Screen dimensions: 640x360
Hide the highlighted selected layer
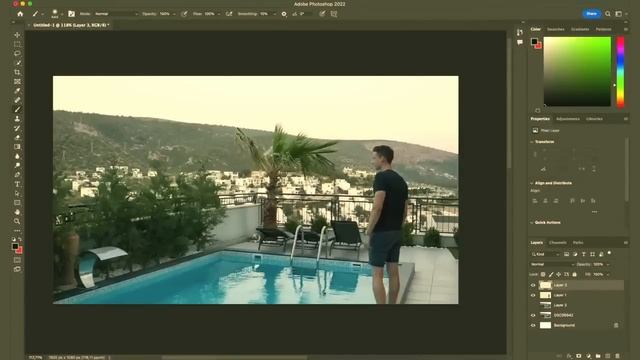coord(533,285)
